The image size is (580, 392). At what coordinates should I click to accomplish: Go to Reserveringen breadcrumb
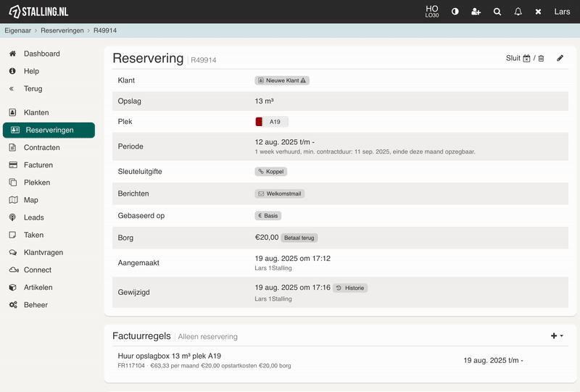pos(62,30)
